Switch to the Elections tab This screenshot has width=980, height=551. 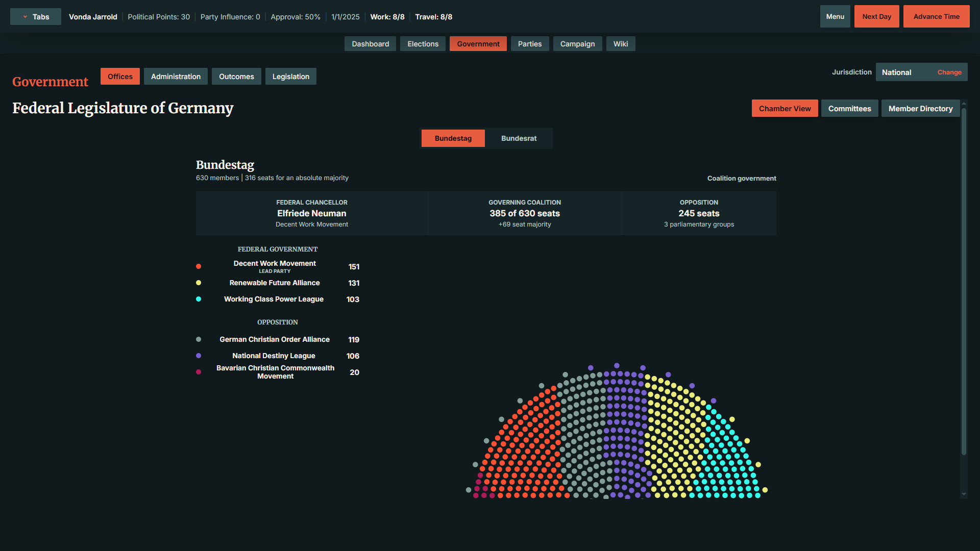point(423,44)
